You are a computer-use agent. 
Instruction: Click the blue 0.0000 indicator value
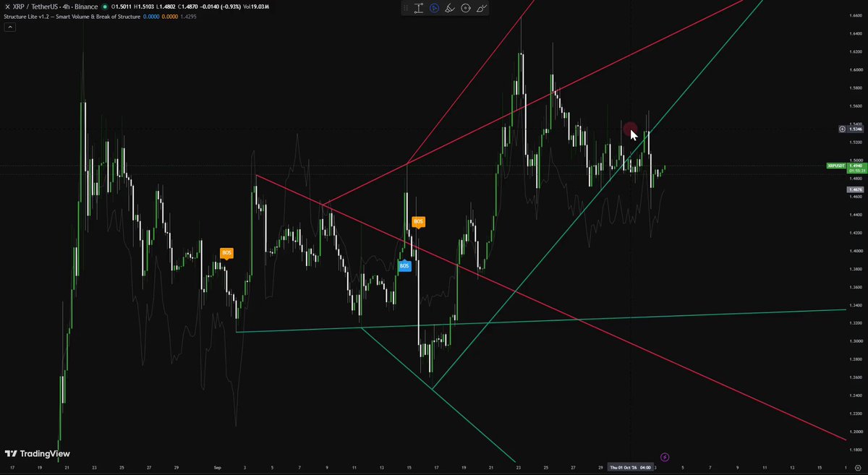coord(152,16)
